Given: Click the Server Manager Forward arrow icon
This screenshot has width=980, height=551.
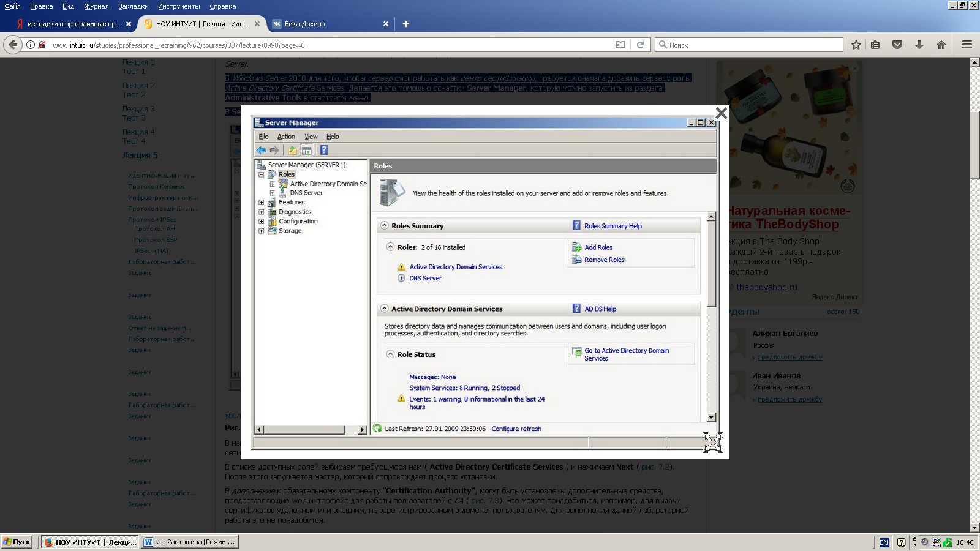Looking at the screenshot, I should (274, 150).
